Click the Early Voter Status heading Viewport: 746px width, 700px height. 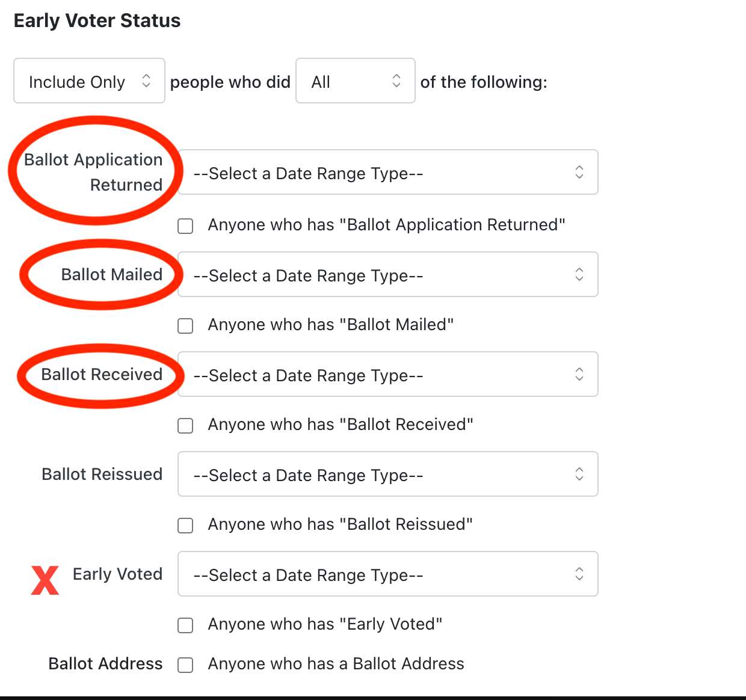point(97,20)
